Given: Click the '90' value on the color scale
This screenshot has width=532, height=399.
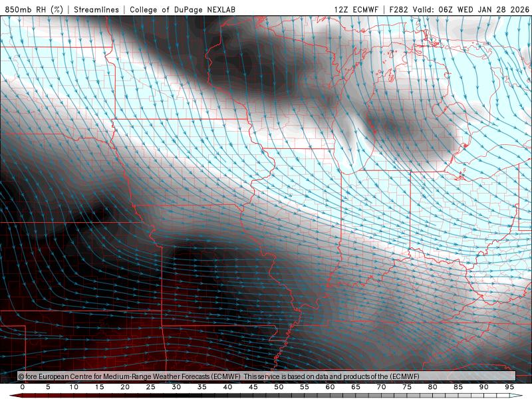Looking at the screenshot, I should (483, 387).
